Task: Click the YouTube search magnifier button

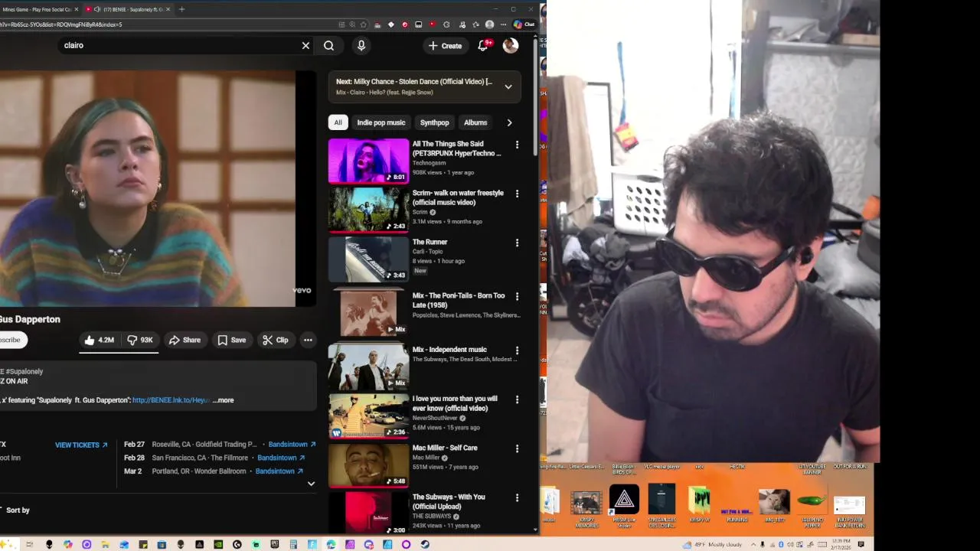Action: 328,45
